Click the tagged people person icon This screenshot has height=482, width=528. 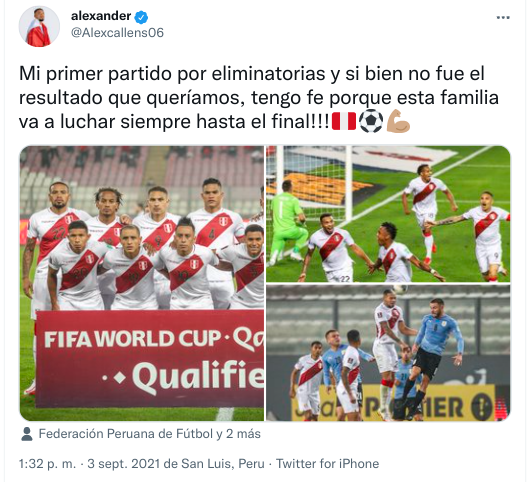(x=27, y=434)
